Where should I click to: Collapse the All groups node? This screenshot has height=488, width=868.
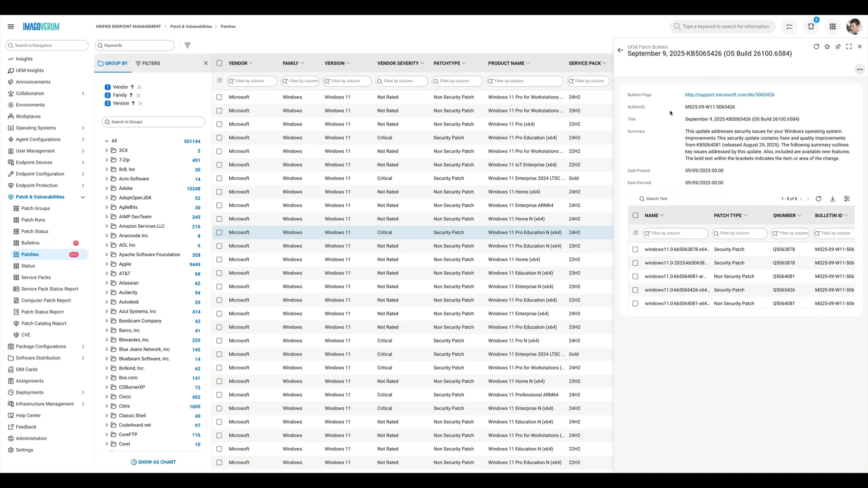click(107, 141)
